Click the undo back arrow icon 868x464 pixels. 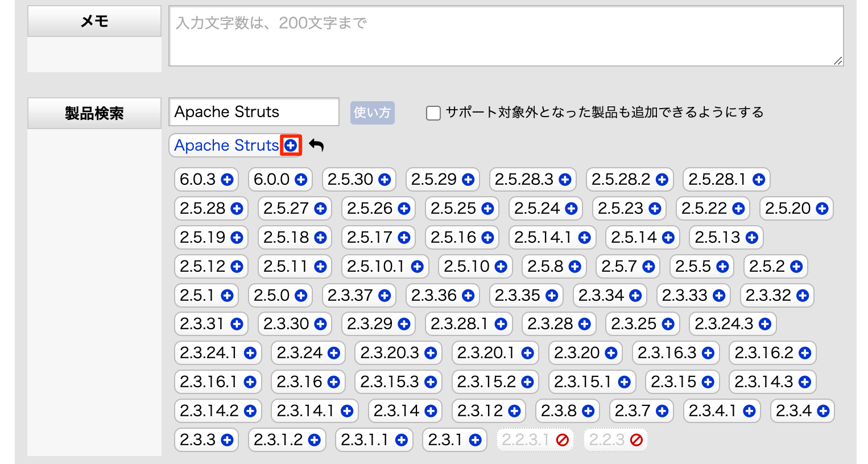[316, 146]
